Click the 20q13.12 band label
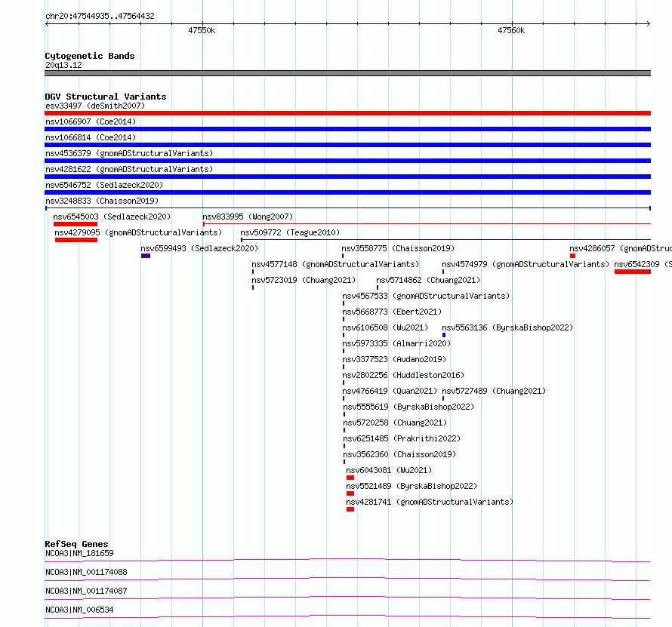 coord(63,65)
